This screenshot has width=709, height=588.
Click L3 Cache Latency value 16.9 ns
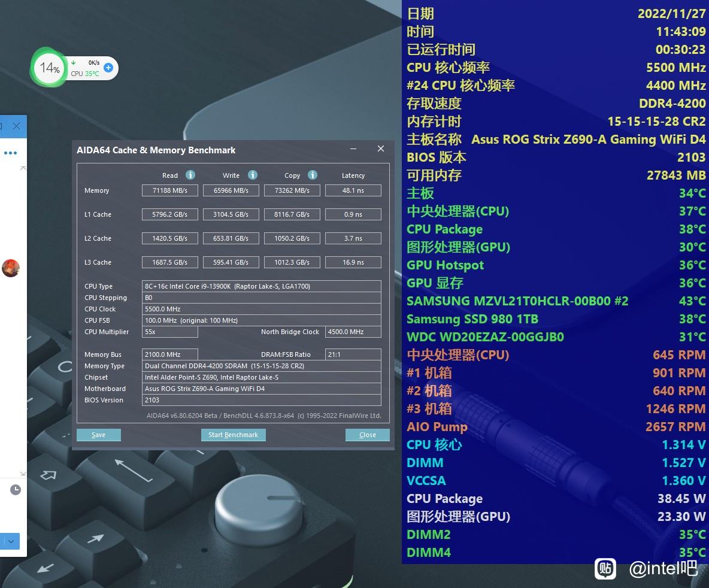pos(353,262)
